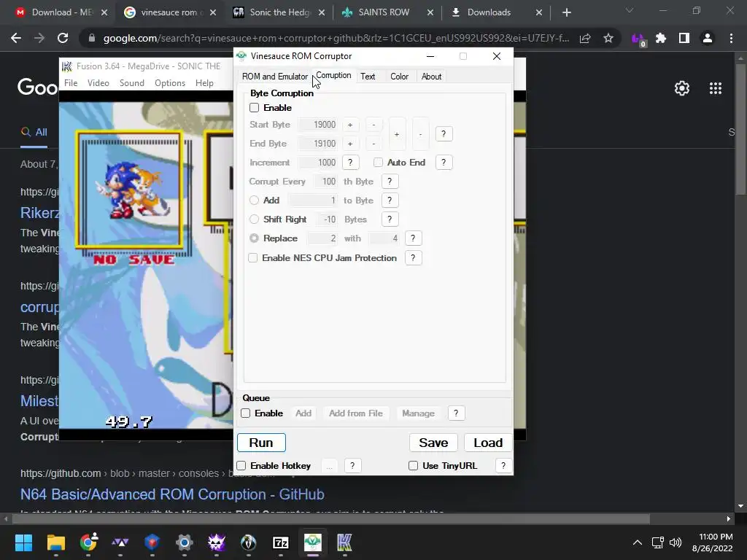
Task: Switch to SAINTS ROW browser tab
Action: tap(387, 12)
